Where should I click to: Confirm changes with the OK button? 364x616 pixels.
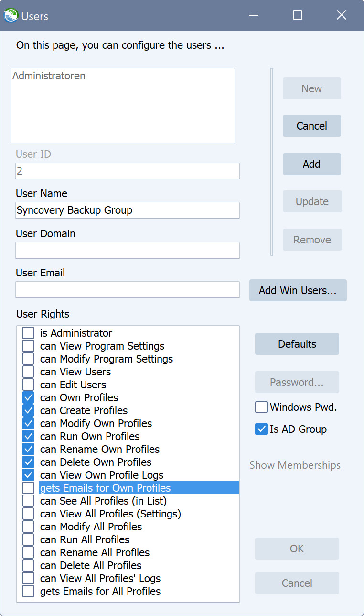coord(297,549)
